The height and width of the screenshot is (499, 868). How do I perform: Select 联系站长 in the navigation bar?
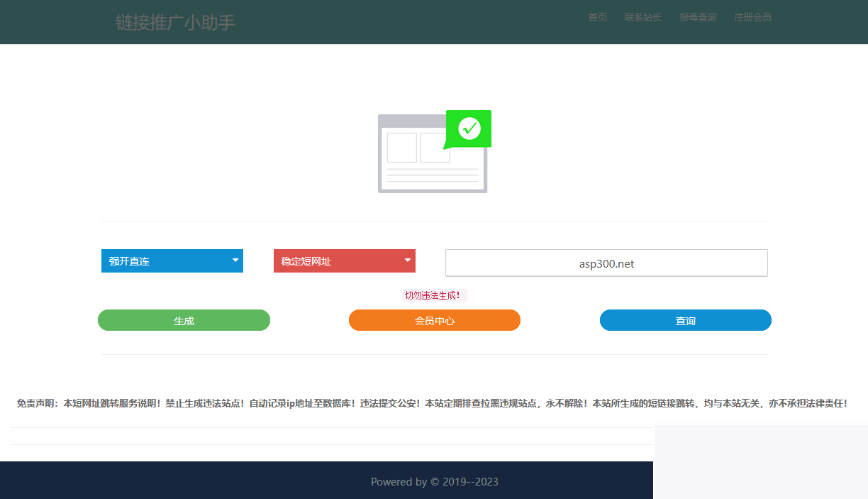(x=642, y=17)
